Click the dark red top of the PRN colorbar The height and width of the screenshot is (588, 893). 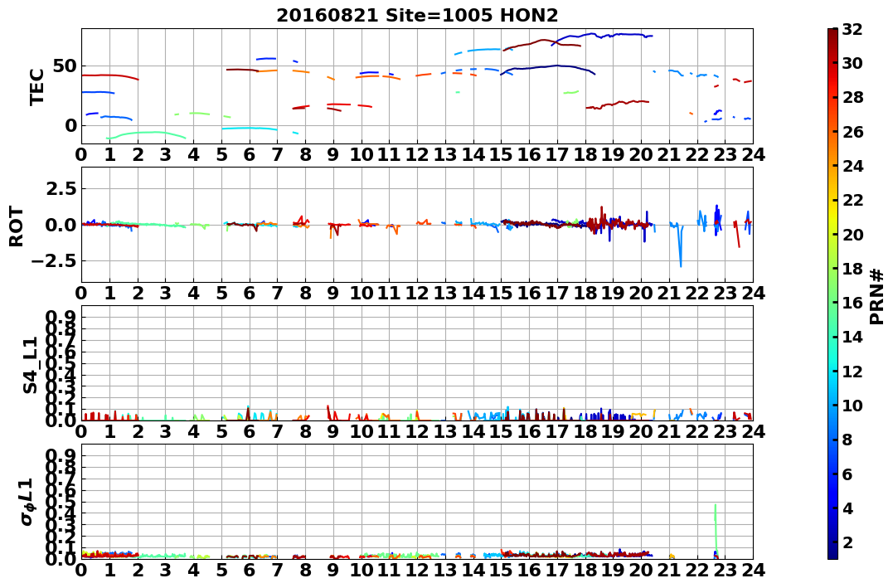point(832,34)
